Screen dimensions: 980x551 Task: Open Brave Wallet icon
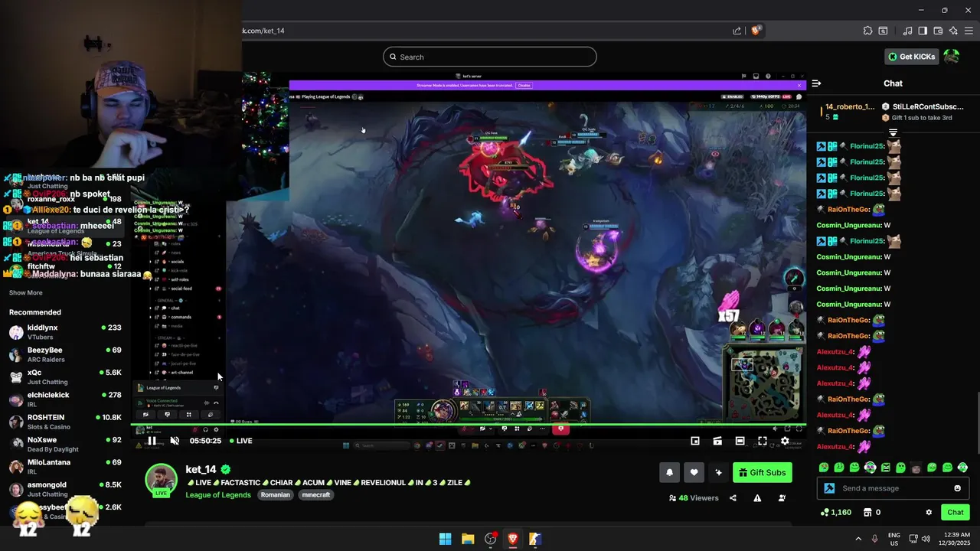[x=938, y=31]
